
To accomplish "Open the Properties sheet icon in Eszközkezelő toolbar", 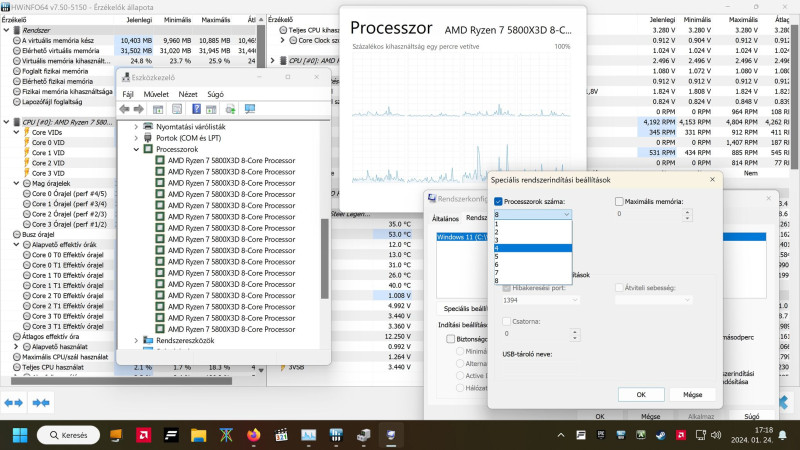I will point(177,109).
